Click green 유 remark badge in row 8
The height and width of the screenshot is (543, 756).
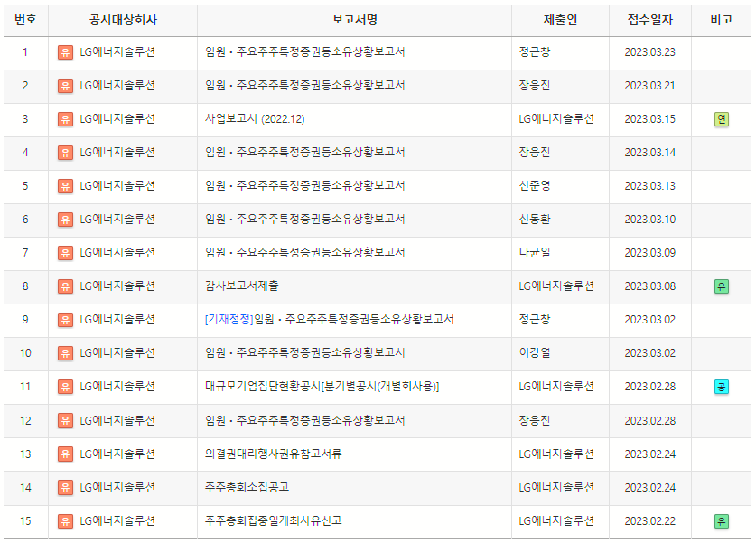(722, 287)
